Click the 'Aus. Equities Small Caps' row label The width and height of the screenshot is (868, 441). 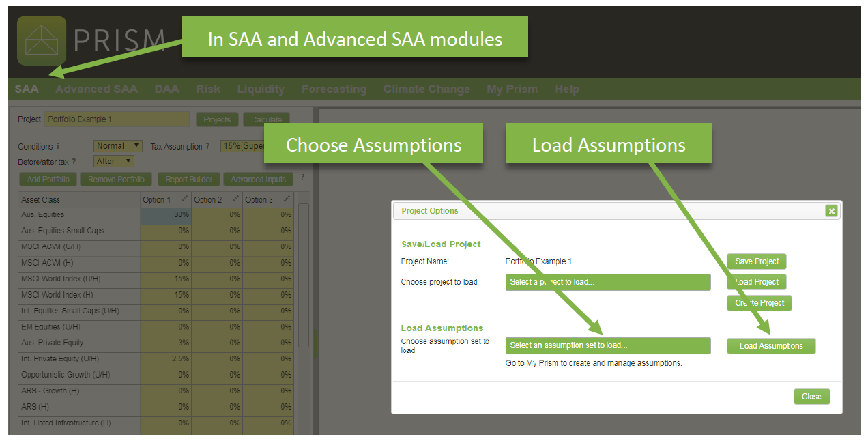(x=63, y=231)
